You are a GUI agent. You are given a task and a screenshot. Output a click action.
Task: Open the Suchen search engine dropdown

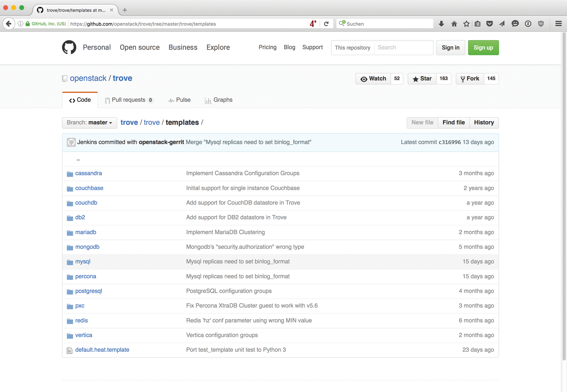342,24
